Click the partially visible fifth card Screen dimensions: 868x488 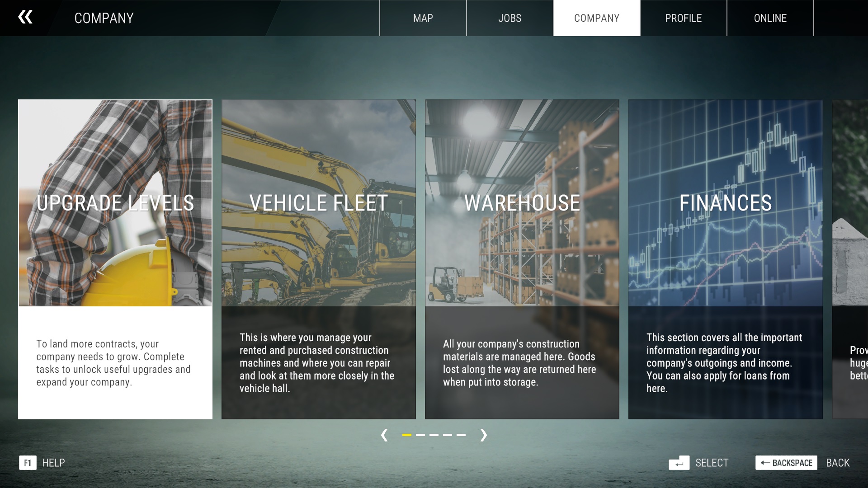[x=850, y=259]
